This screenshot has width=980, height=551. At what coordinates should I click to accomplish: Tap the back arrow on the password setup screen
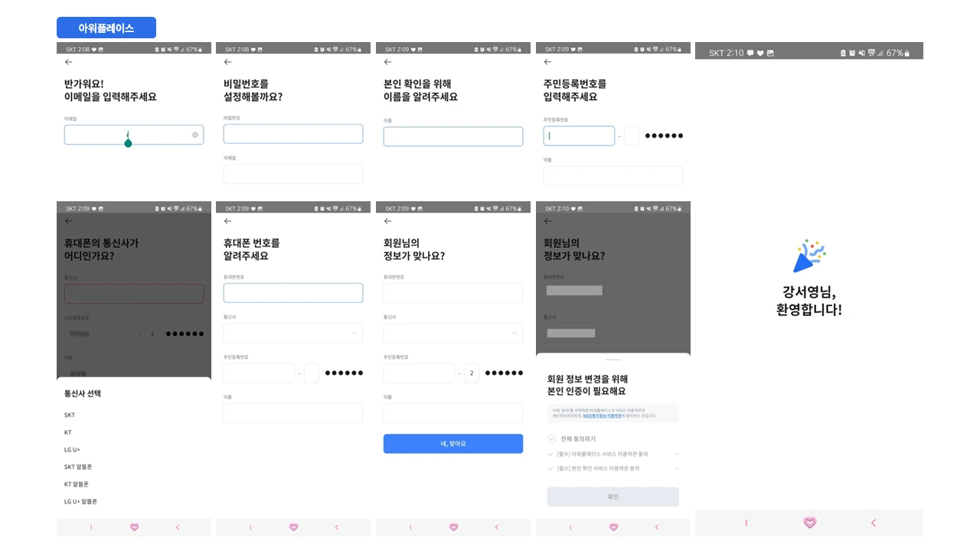227,62
